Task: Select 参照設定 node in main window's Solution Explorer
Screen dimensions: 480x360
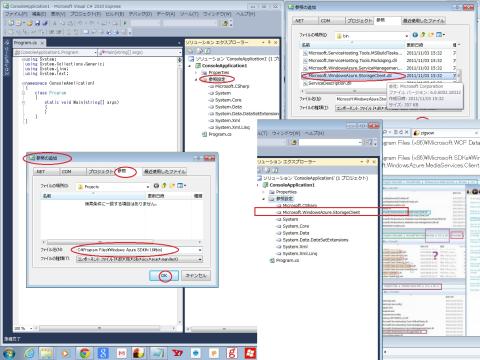Action: 217,79
